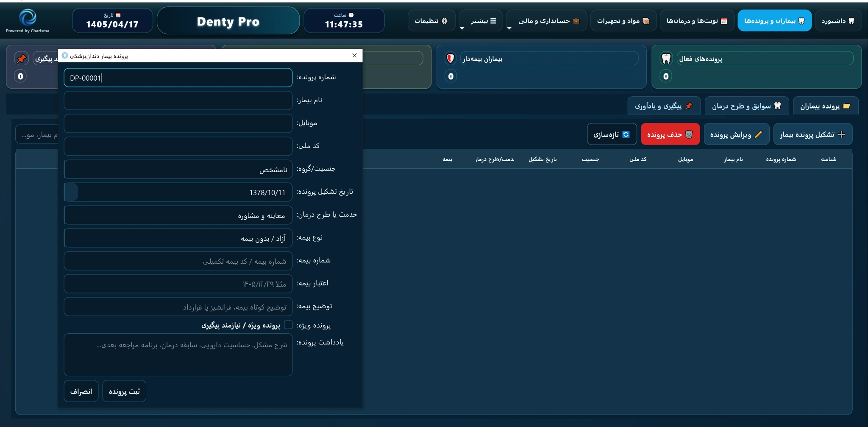Toggle the پرونده ویژه / نیازمند پیگیری checkbox
Viewport: 868px width, 427px height.
tap(288, 325)
